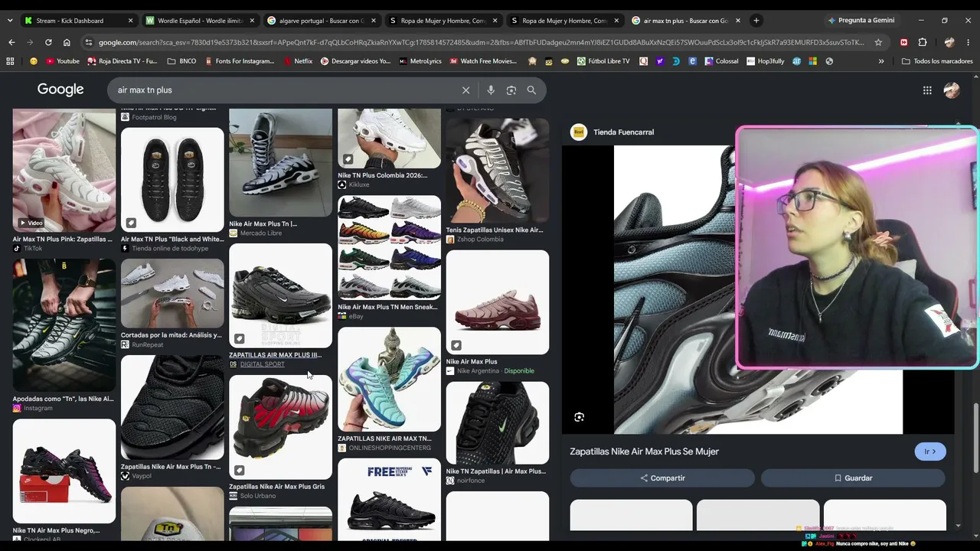Open the BNCO bookmarks folder
980x551 pixels.
pos(181,61)
